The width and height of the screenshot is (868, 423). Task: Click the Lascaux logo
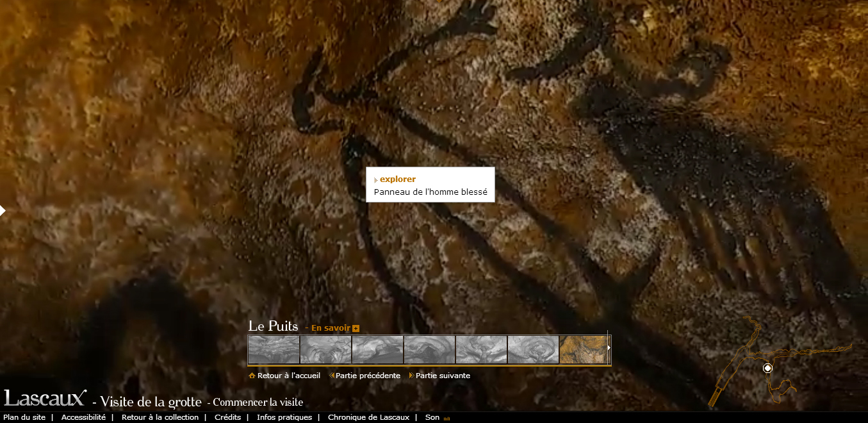point(45,398)
